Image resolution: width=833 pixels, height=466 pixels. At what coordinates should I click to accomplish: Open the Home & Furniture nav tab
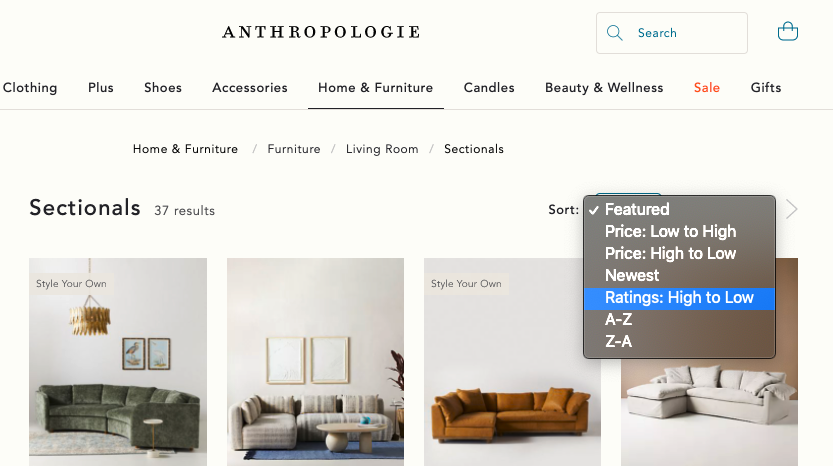(376, 88)
